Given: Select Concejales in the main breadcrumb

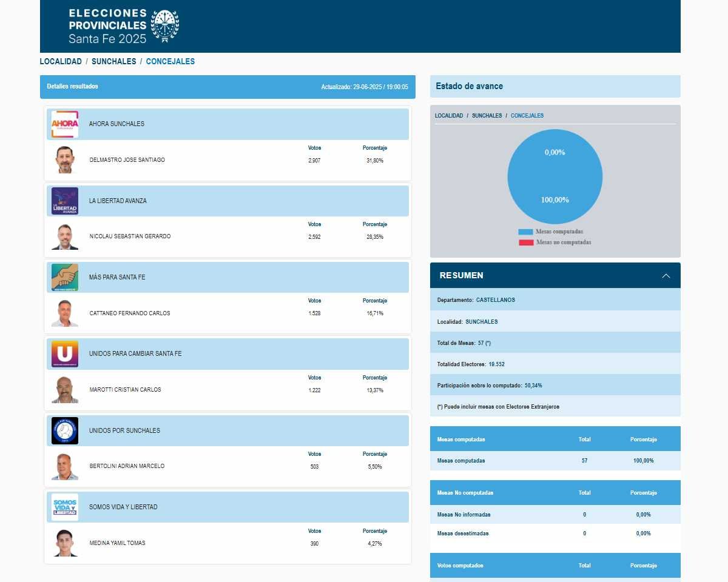Looking at the screenshot, I should [170, 62].
